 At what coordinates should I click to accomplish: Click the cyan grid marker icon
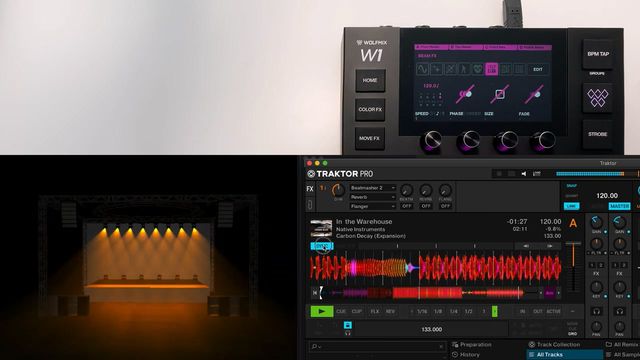[347, 325]
